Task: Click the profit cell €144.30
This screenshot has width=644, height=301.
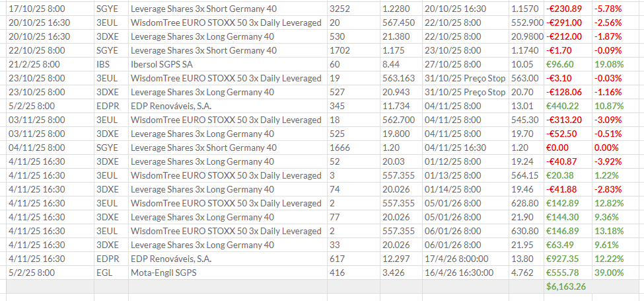Action: pyautogui.click(x=568, y=217)
